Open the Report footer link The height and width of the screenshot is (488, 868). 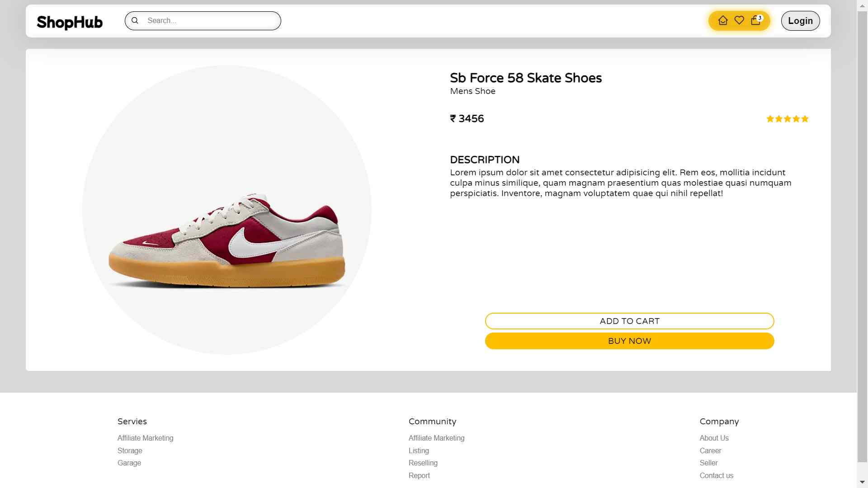click(x=419, y=475)
